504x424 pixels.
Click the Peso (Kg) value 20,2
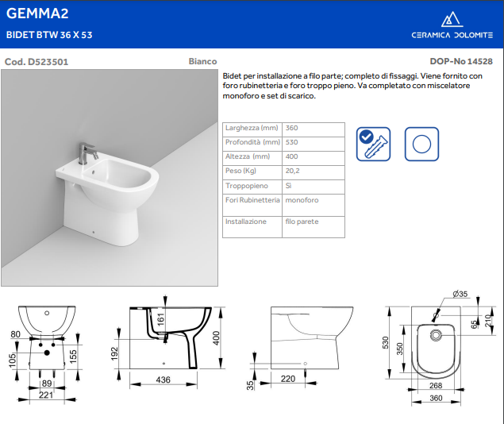293,171
